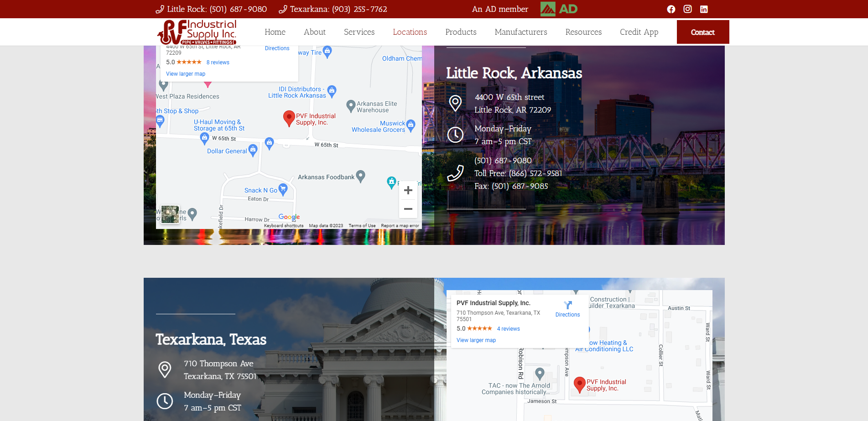Click 'Fax: (501) 687-9085' text
Screen dimensions: 868x421
point(511,186)
